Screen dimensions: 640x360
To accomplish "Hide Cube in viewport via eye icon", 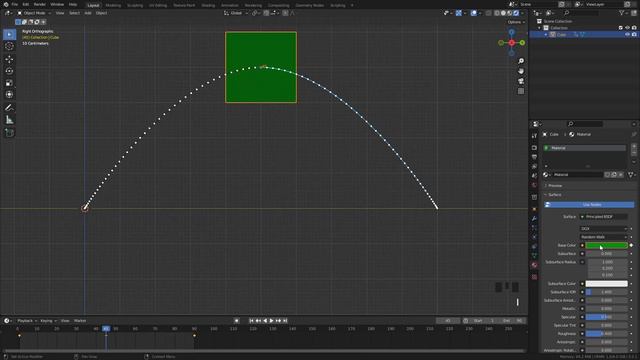I will coord(627,35).
